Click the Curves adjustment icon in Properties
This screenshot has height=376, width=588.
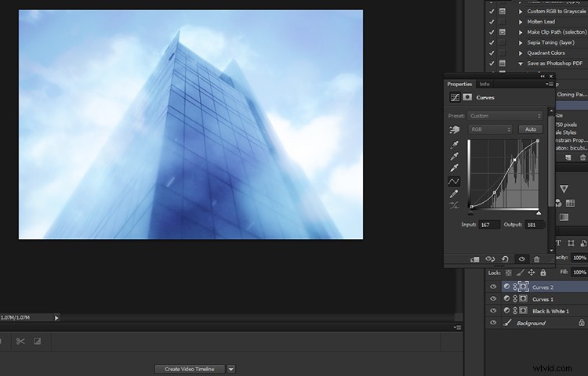click(455, 97)
